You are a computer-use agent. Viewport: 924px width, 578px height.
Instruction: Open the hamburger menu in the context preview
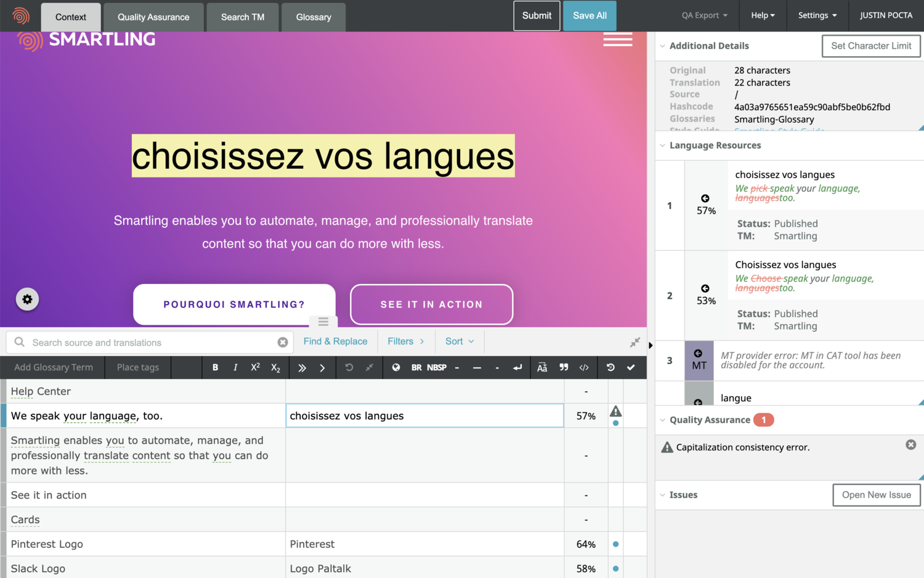tap(618, 39)
